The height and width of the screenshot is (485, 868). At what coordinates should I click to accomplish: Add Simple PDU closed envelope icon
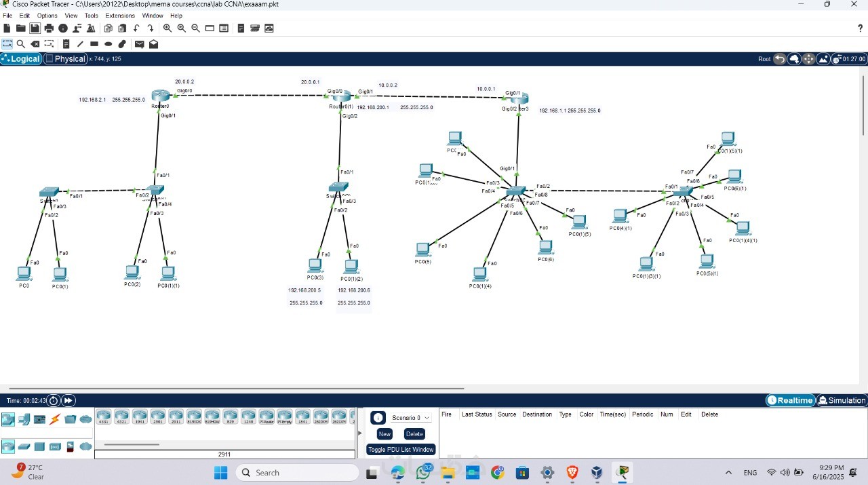pyautogui.click(x=139, y=44)
